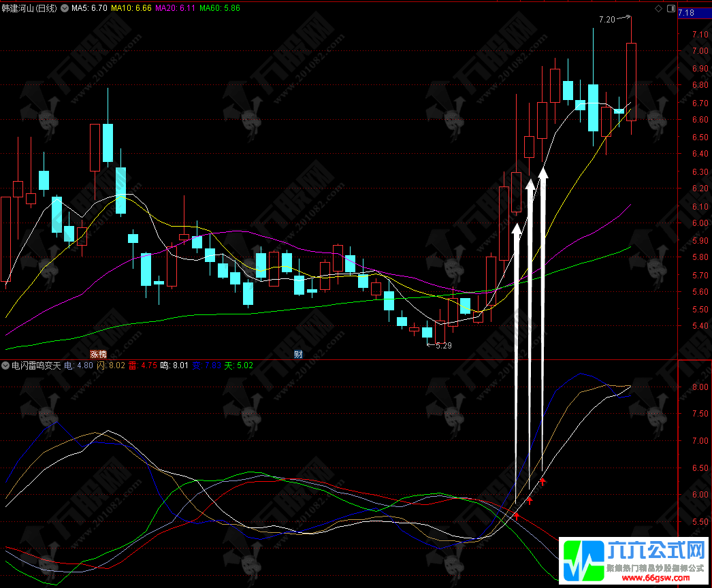Click the 5.29 low price label
The height and width of the screenshot is (588, 712).
point(444,346)
